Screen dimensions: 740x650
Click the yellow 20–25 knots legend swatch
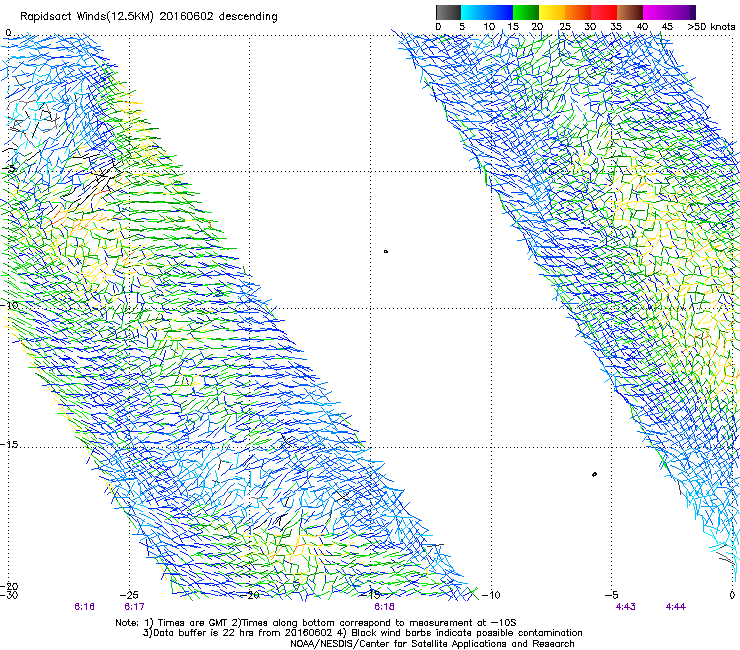pyautogui.click(x=552, y=12)
